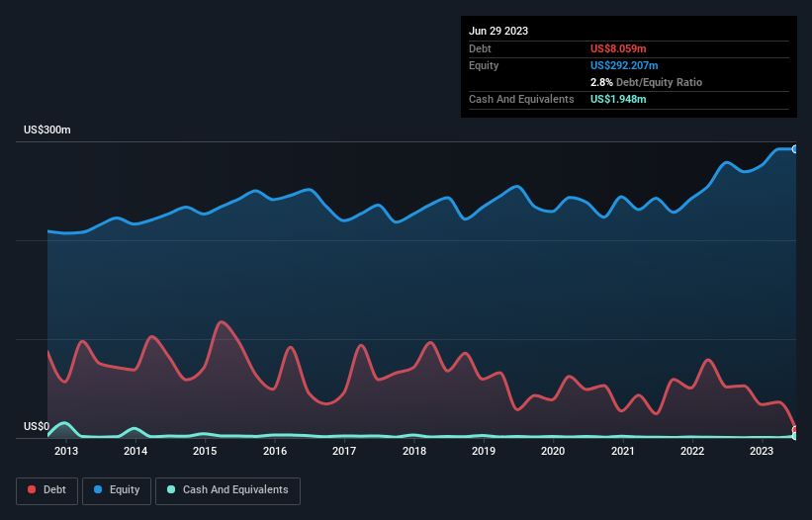Screen dimensions: 812x520
Task: Click the blue dot in Equity legend
Action: pos(98,490)
